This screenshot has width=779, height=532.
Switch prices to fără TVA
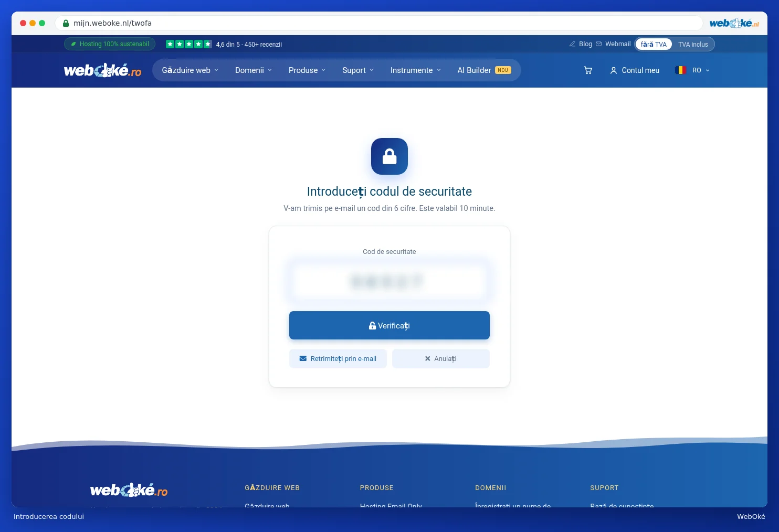[654, 44]
